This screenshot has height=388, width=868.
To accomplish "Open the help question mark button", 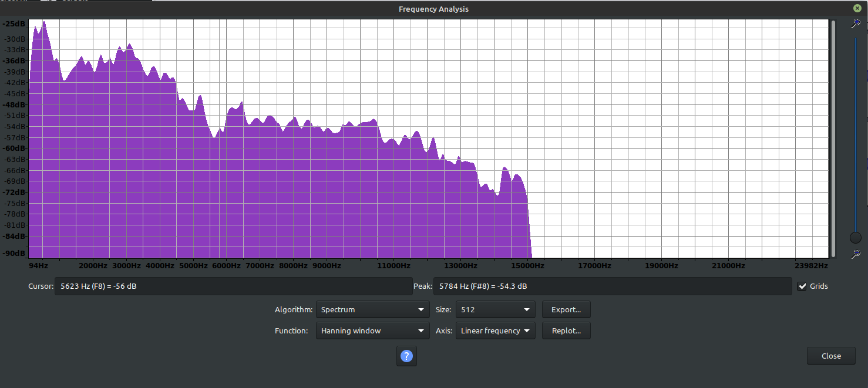I will (x=406, y=356).
